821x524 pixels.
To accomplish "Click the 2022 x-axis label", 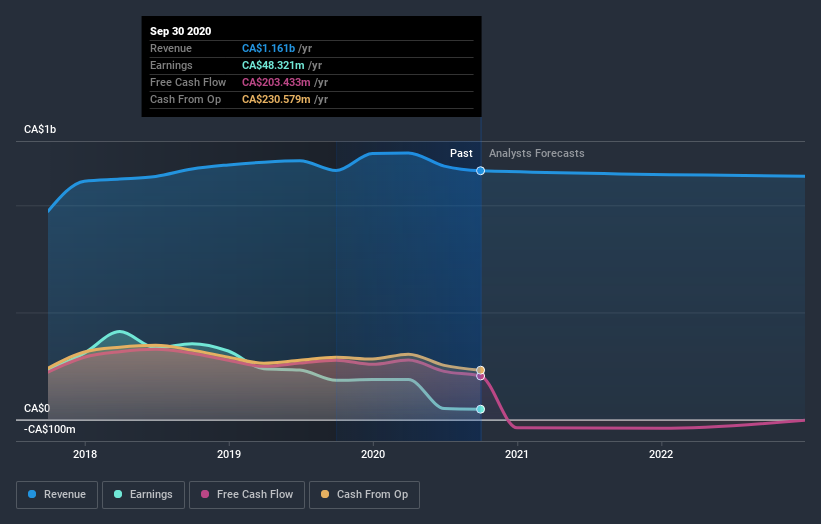I will (661, 454).
